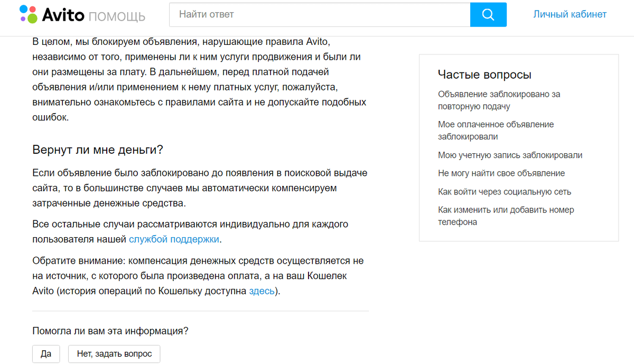Click the paragraph starting В целом, мы блокируем
Image resolution: width=634 pixels, height=364 pixels.
pos(199,79)
